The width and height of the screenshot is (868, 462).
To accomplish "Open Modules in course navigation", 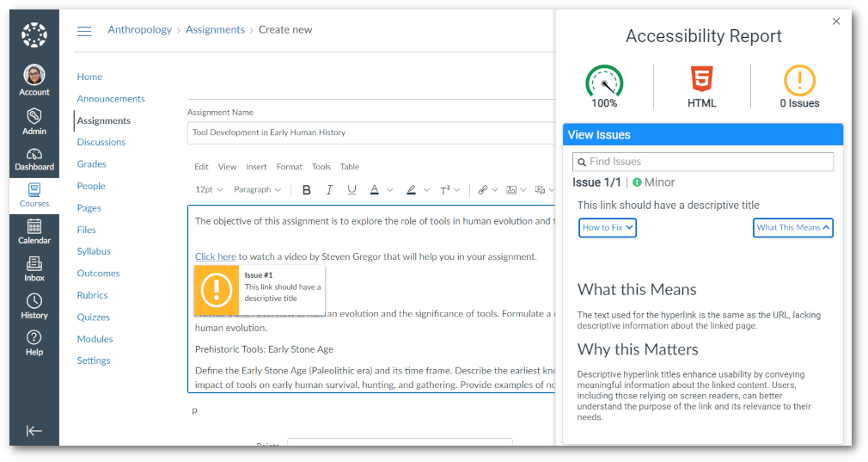I will [95, 339].
